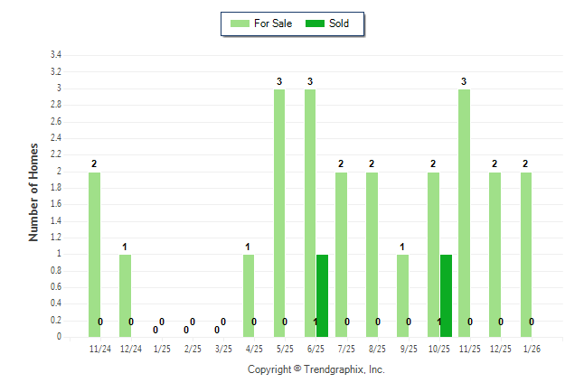Screen dimensions: 584x392
Task: Select the For Sale bar for 9/25
Action: click(x=402, y=295)
